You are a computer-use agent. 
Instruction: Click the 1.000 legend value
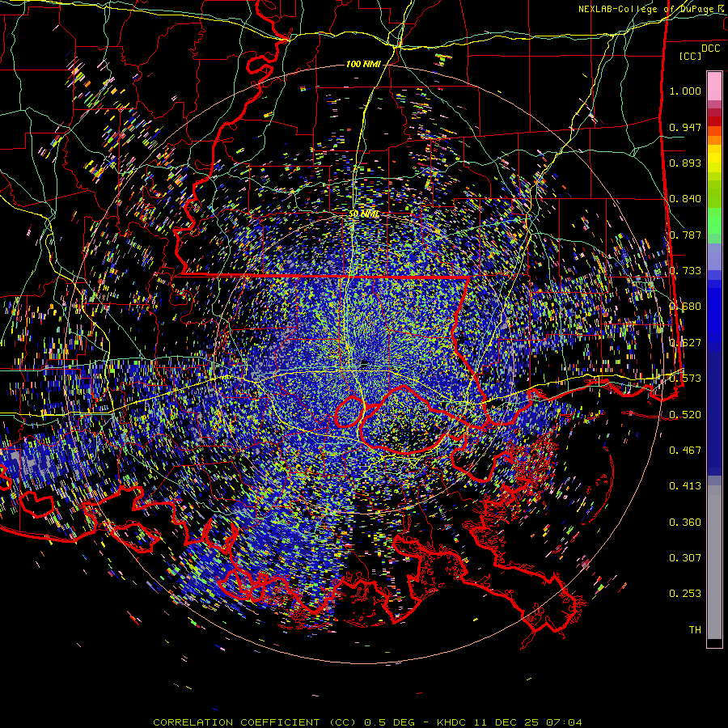tap(685, 91)
